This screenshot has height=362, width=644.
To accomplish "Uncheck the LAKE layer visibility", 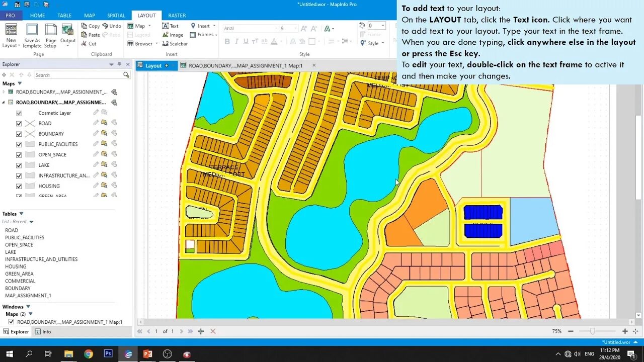I will click(x=19, y=165).
